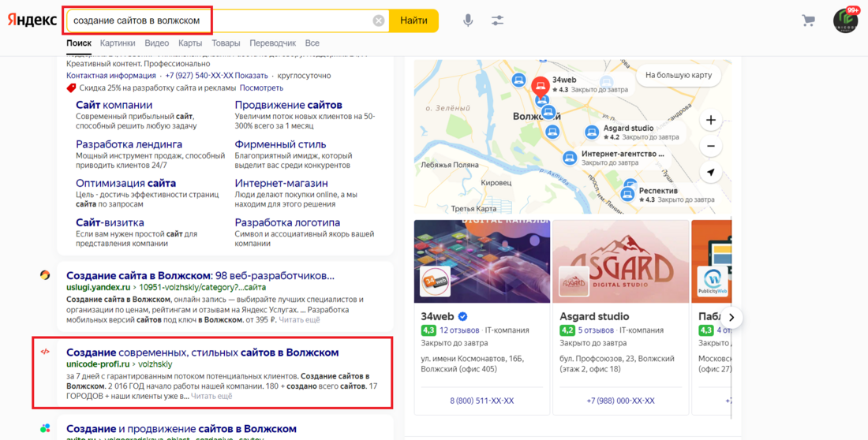The image size is (868, 440).
Task: Open the 34web card image
Action: 482,261
